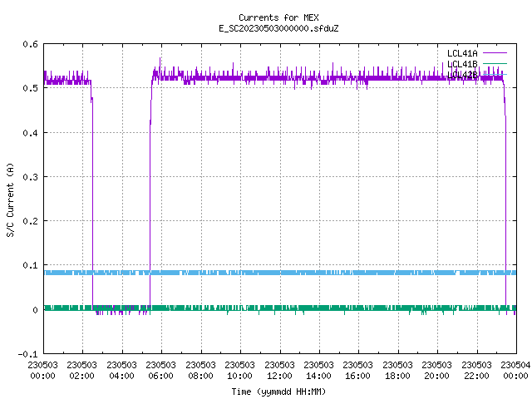Click the x-axis tick label 230503 00:00
This screenshot has height=399, width=532.
[x=42, y=371]
